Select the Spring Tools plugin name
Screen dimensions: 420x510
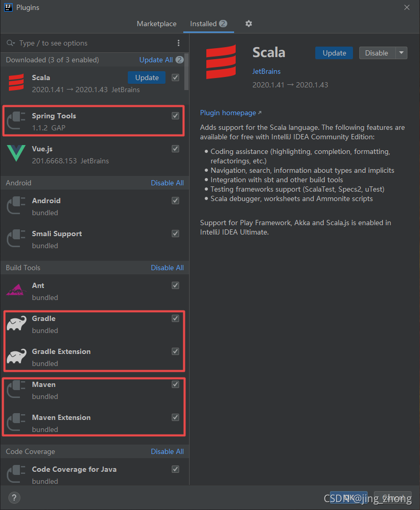(54, 116)
